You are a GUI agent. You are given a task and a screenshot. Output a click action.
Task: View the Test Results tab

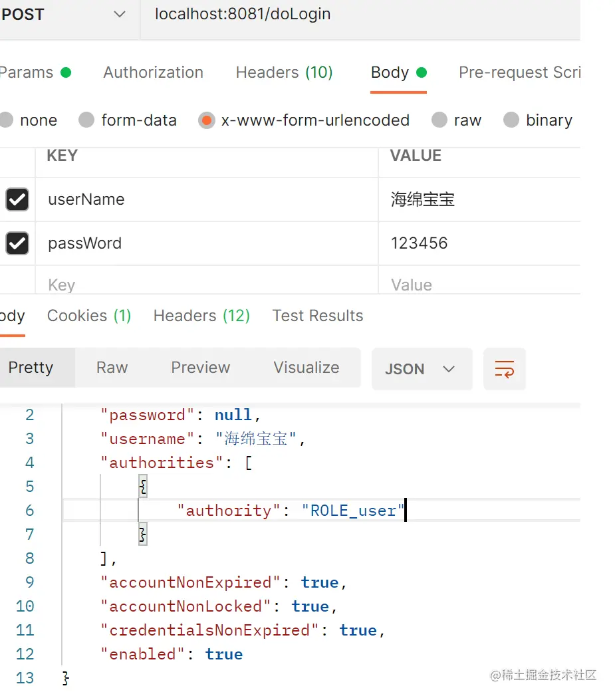pos(317,316)
